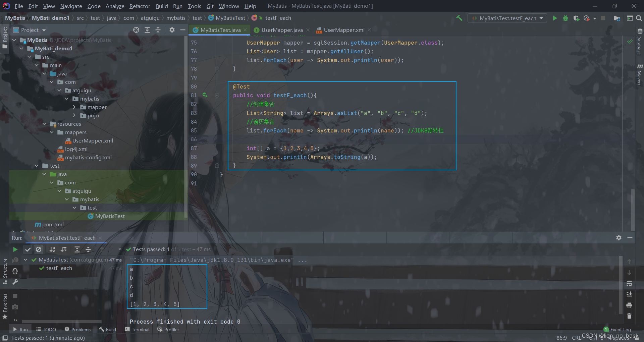Sort test results by duration
The height and width of the screenshot is (342, 644).
(63, 249)
